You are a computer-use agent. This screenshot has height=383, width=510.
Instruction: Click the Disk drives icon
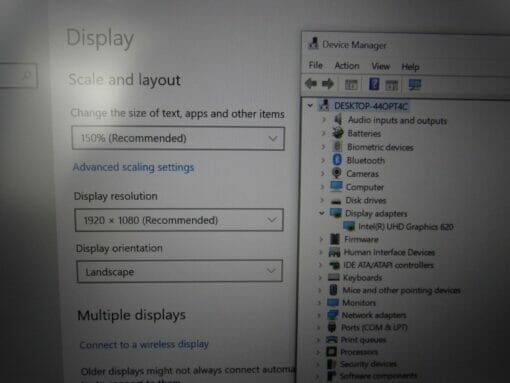point(336,201)
